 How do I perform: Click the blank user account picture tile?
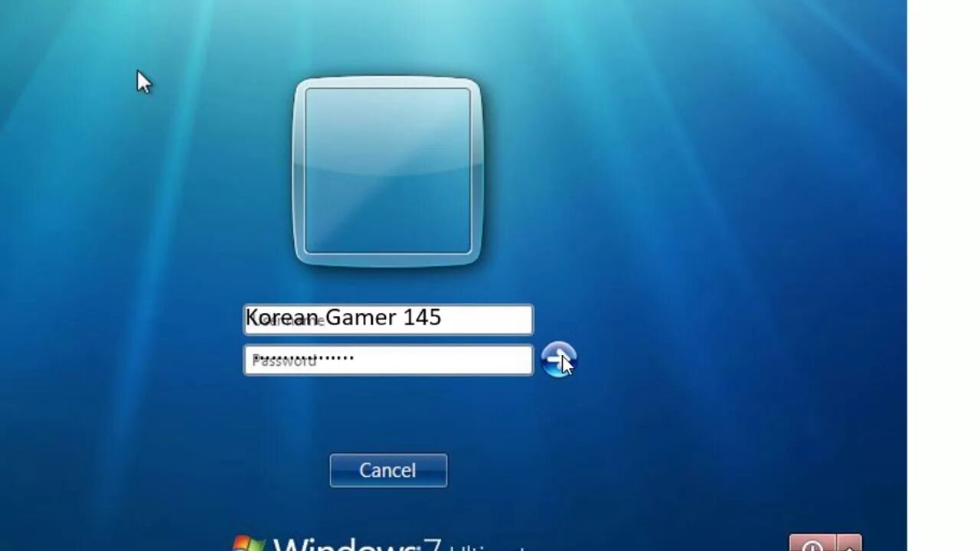388,171
